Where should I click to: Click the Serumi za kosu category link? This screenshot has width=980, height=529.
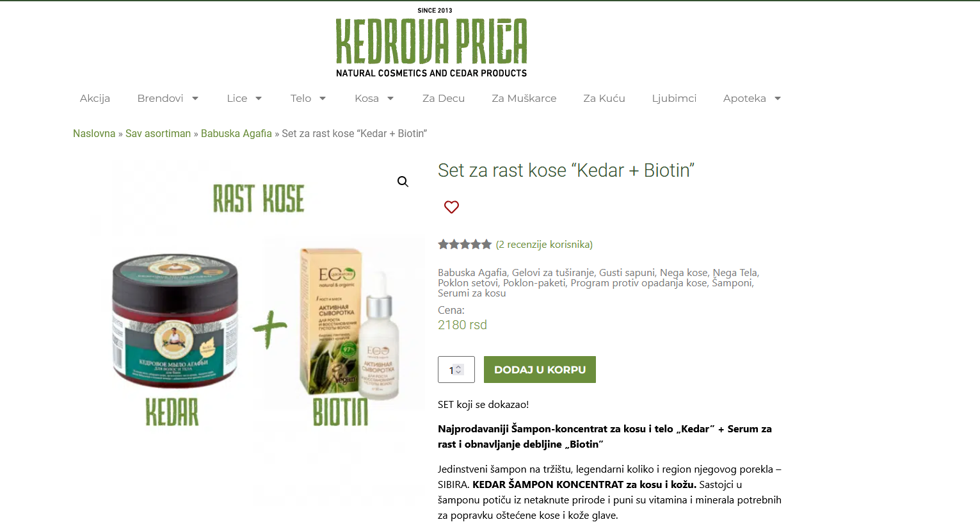tap(472, 293)
